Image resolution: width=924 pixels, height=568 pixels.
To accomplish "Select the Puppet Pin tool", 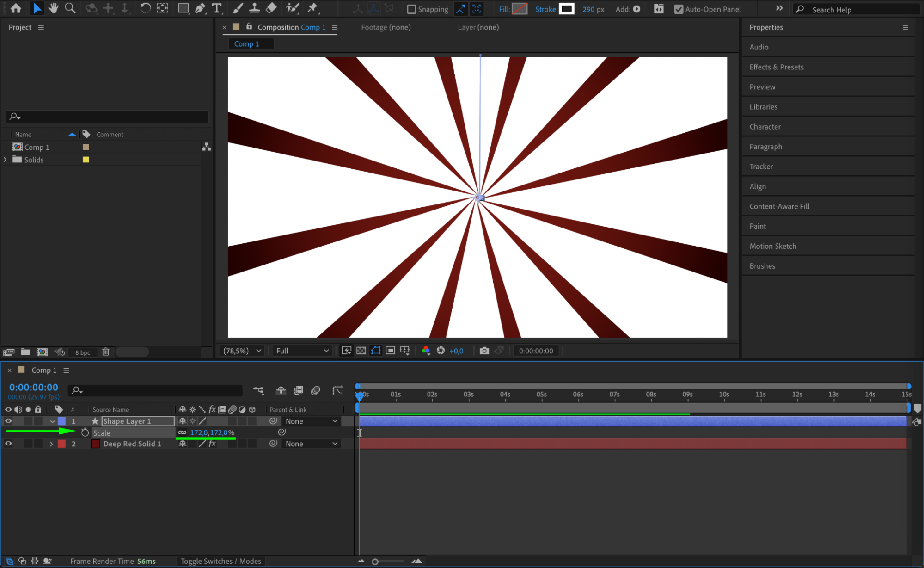I will point(313,8).
